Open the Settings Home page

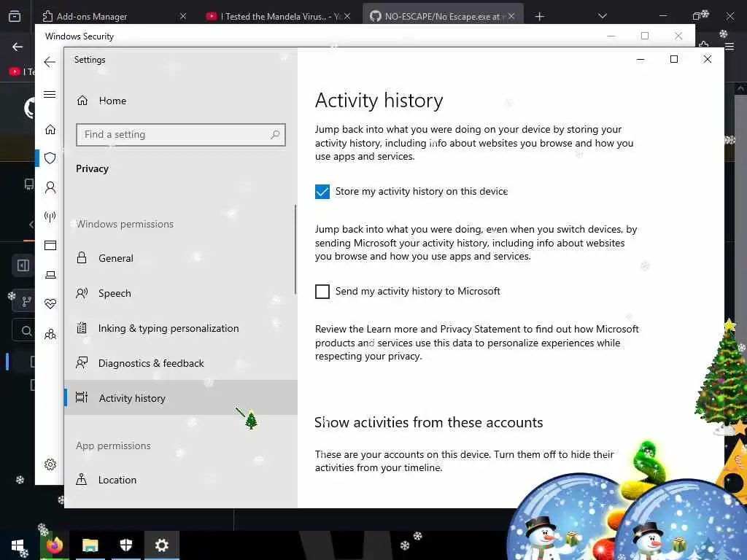[x=102, y=101]
